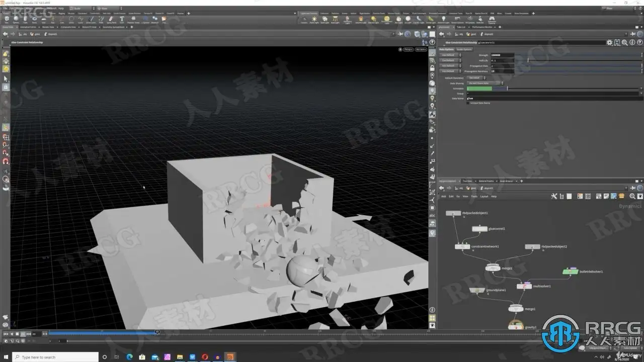
Task: Select the multisolver1 node
Action: [x=524, y=286]
